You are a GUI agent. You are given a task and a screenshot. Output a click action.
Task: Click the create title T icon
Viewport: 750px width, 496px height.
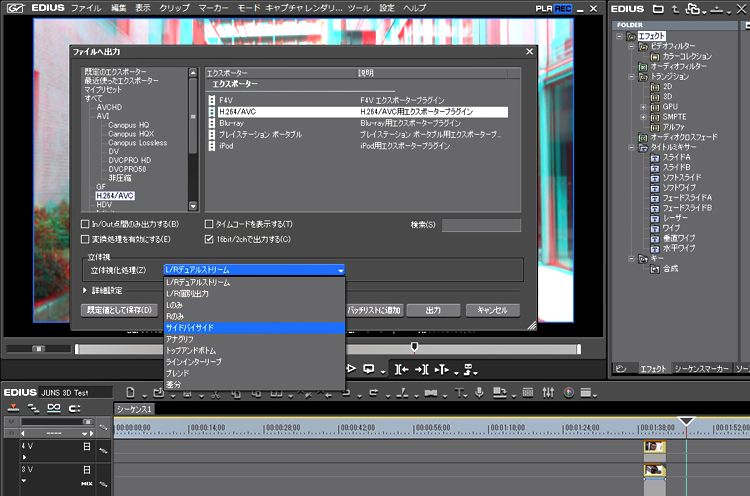click(x=459, y=393)
